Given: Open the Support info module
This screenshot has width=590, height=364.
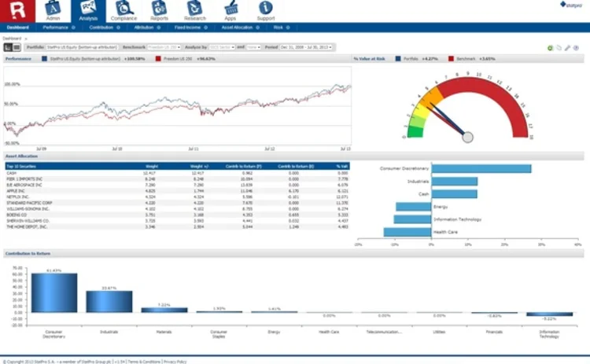Looking at the screenshot, I should tap(266, 11).
